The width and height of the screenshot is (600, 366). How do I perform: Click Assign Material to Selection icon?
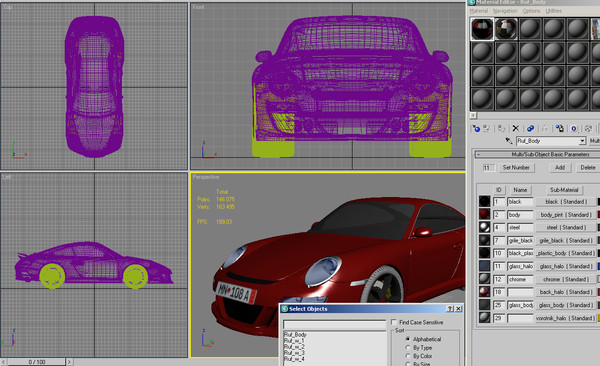(501, 129)
